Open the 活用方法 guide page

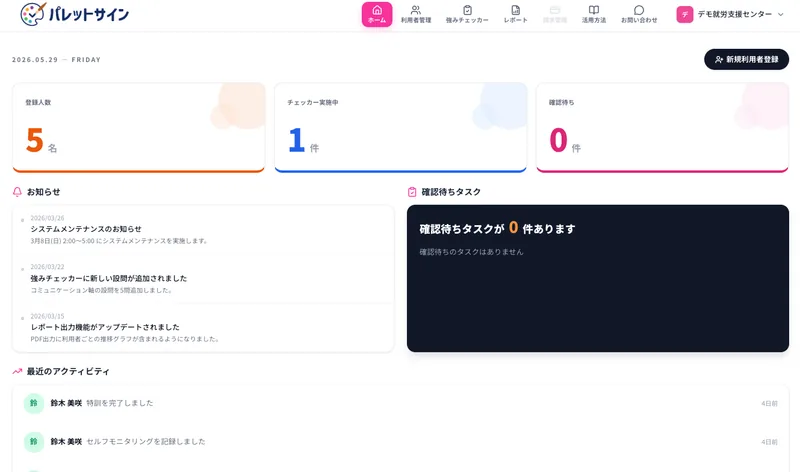click(594, 14)
